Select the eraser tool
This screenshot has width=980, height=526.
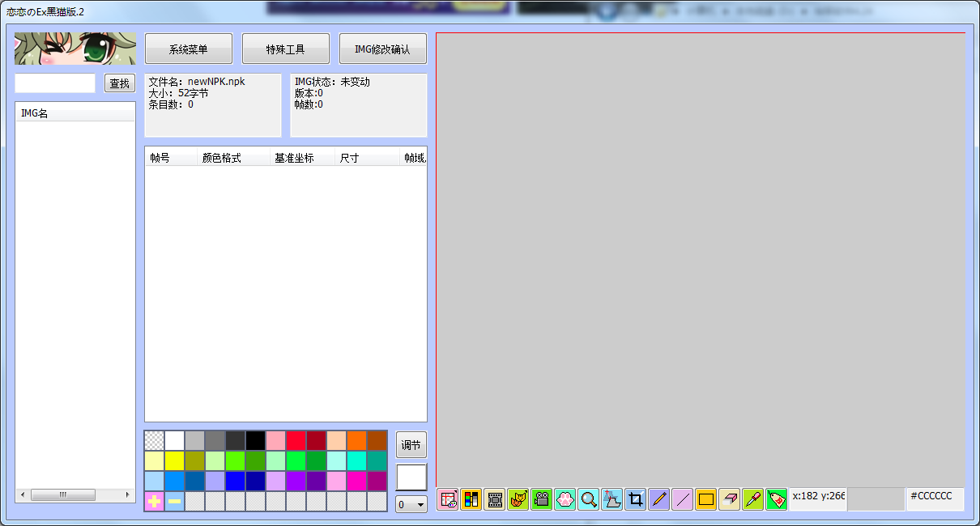pos(730,499)
